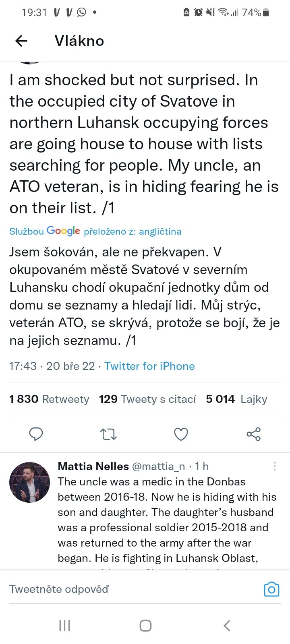Image resolution: width=290 pixels, height=644 pixels.
Task: View 129 Tweety s citací
Action: click(147, 399)
